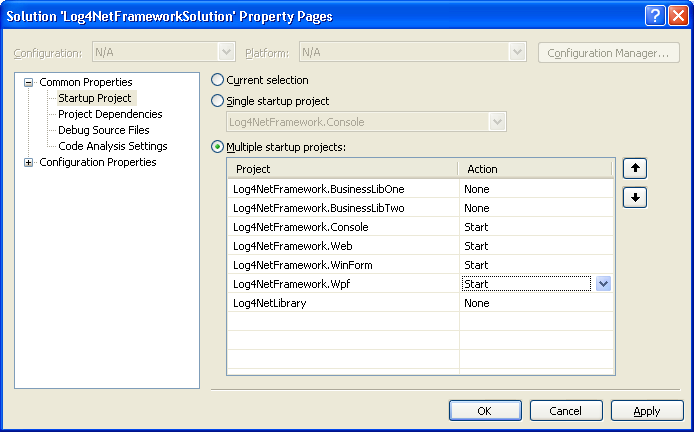Open the Configuration N/A dropdown
The image size is (694, 432).
click(164, 52)
